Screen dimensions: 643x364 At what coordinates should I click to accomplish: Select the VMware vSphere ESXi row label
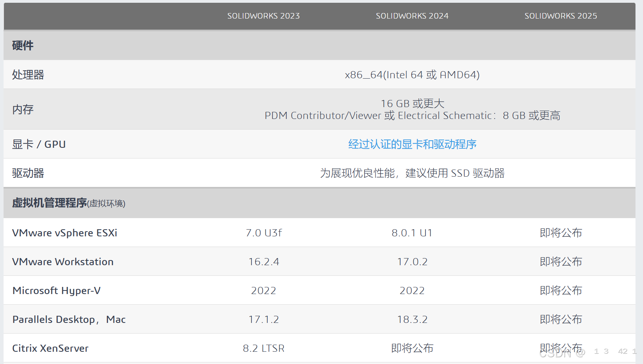64,233
